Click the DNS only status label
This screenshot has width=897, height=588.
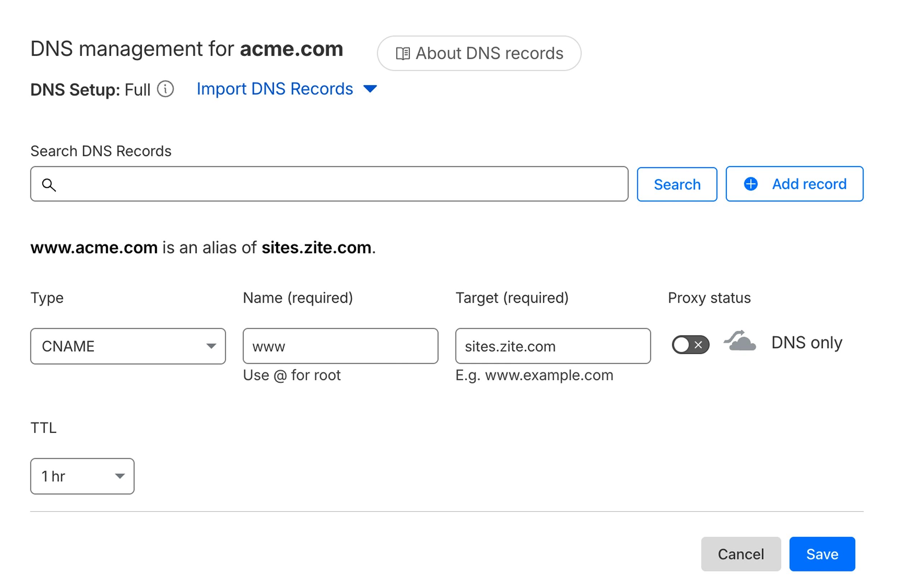pyautogui.click(x=807, y=343)
